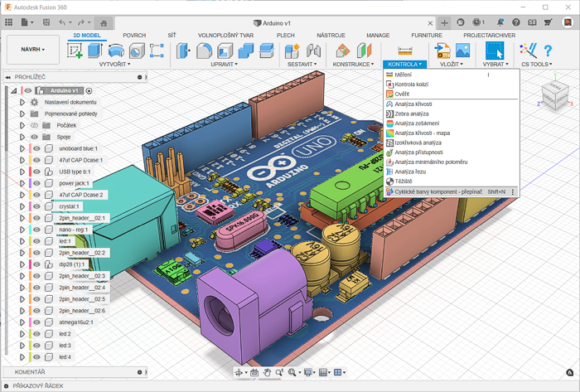Viewport: 580px width, 392px height.
Task: Collapse the Arduino v1 root node
Action: coord(14,90)
